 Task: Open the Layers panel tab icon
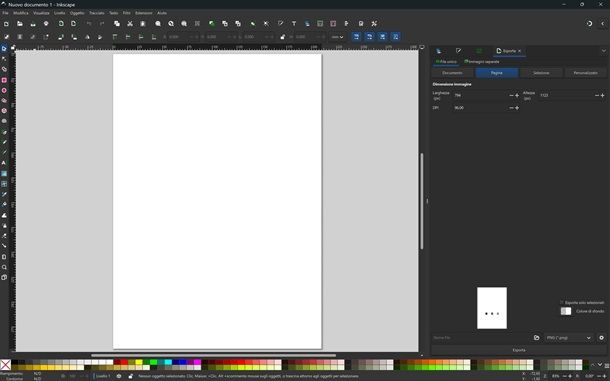[x=439, y=51]
